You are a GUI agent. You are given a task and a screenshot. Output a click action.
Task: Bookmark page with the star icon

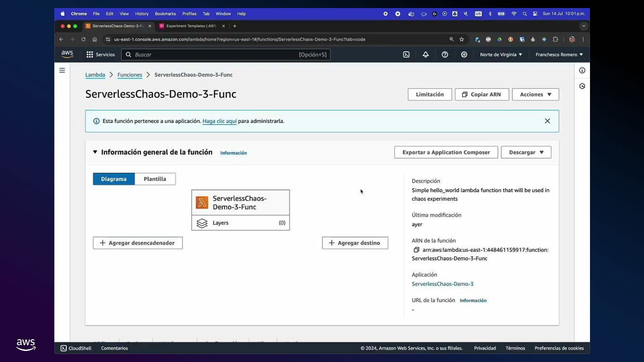tap(462, 39)
